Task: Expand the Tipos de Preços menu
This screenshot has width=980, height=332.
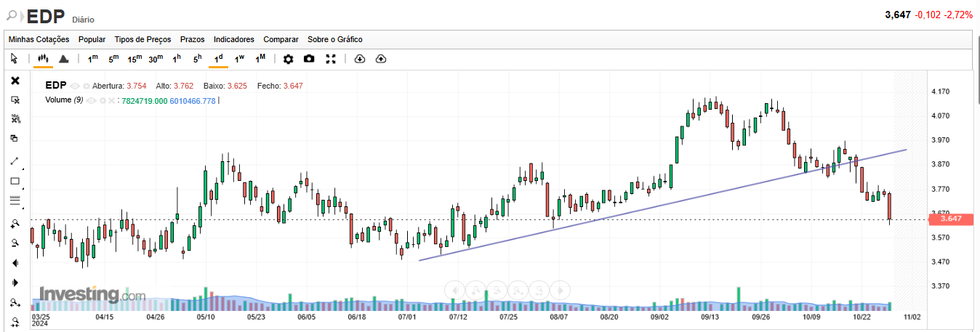Action: 142,39
